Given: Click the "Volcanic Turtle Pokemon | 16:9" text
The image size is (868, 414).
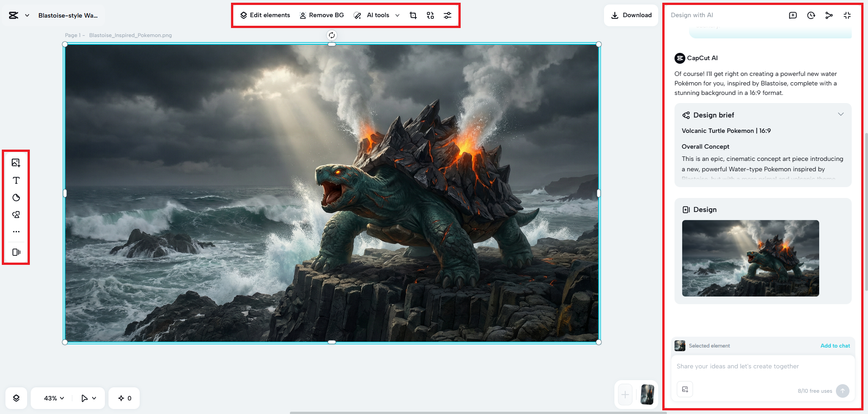Looking at the screenshot, I should point(726,131).
